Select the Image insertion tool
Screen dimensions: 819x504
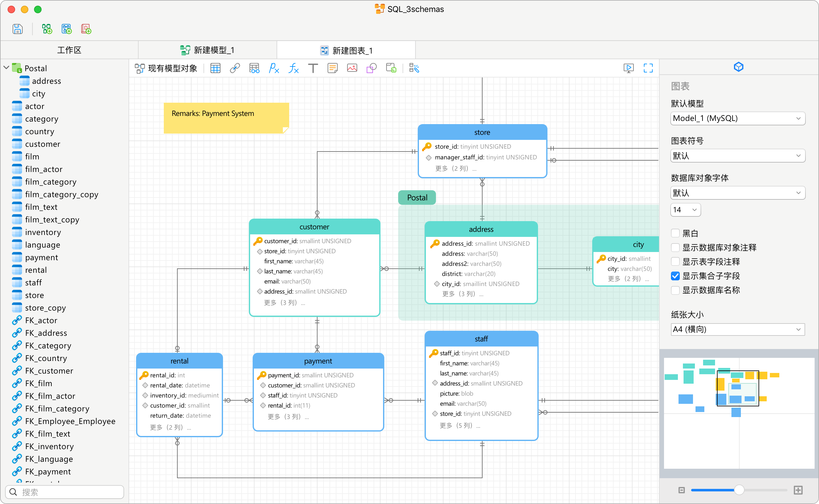point(352,68)
